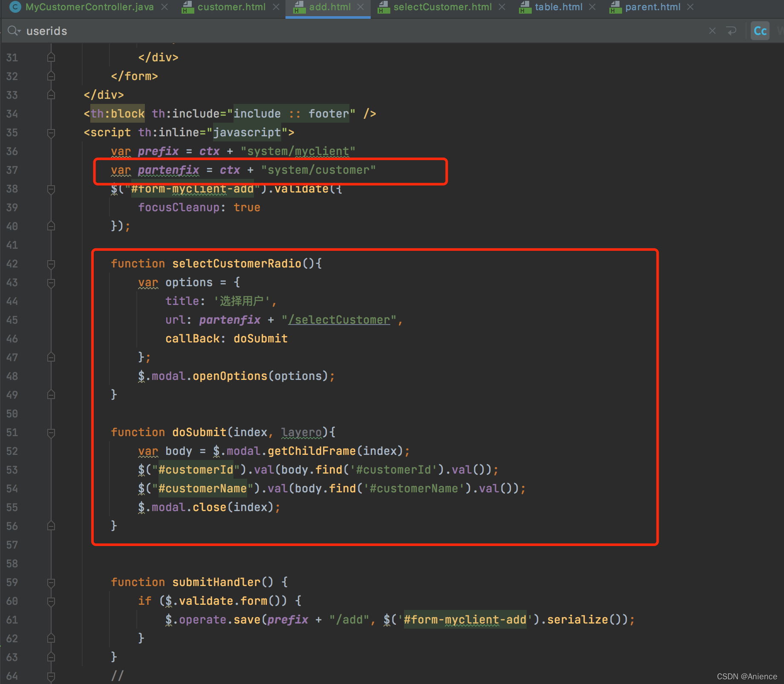Click the "#customerName" selector on line 54
This screenshot has height=684, width=784.
[x=202, y=489]
